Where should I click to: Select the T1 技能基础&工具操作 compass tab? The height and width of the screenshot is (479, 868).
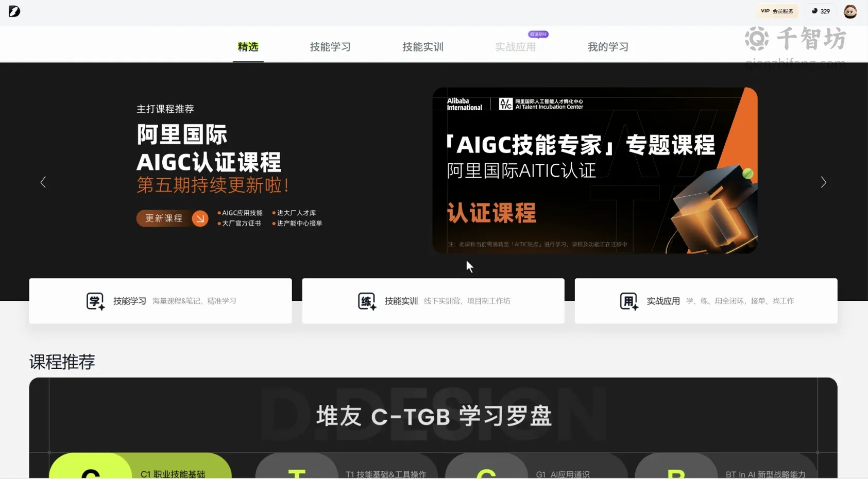click(x=346, y=466)
